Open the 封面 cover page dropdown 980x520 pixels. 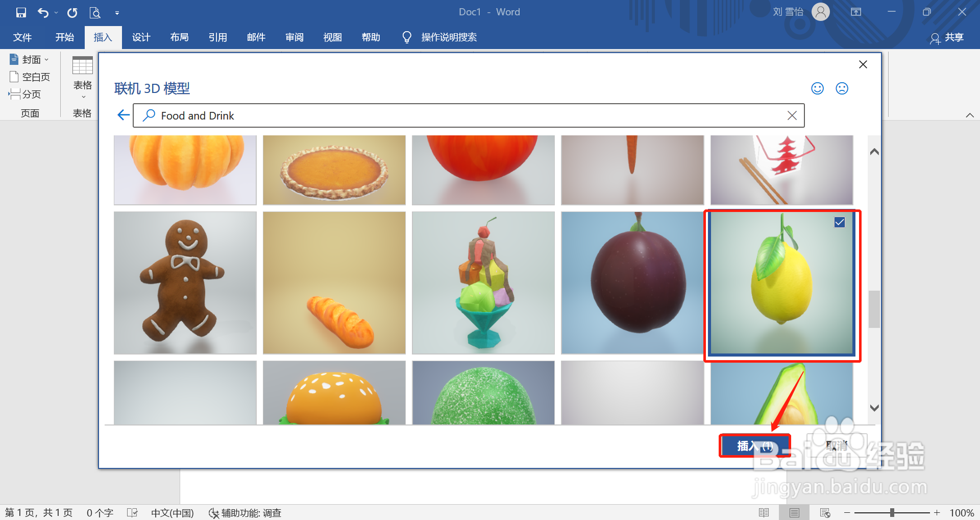46,59
